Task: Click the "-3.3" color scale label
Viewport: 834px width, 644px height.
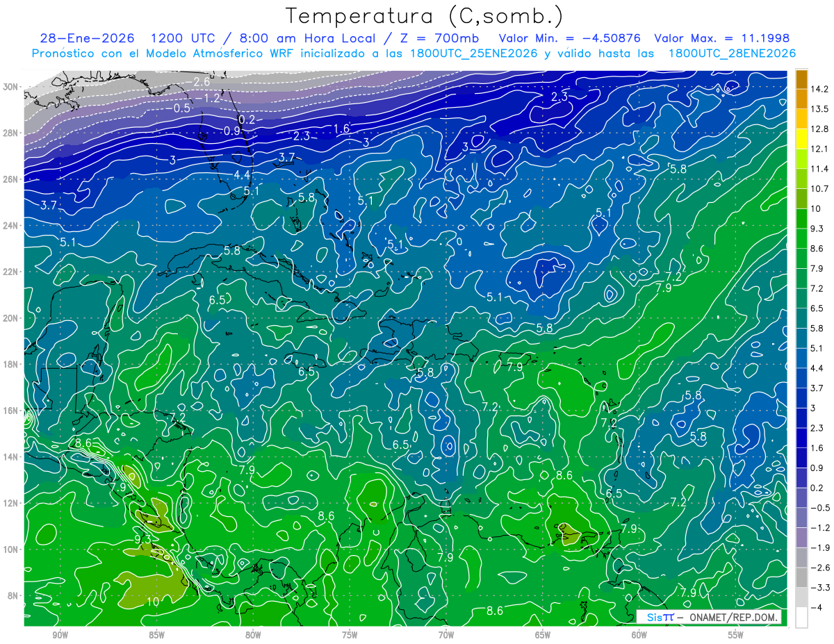Action: pos(819,588)
